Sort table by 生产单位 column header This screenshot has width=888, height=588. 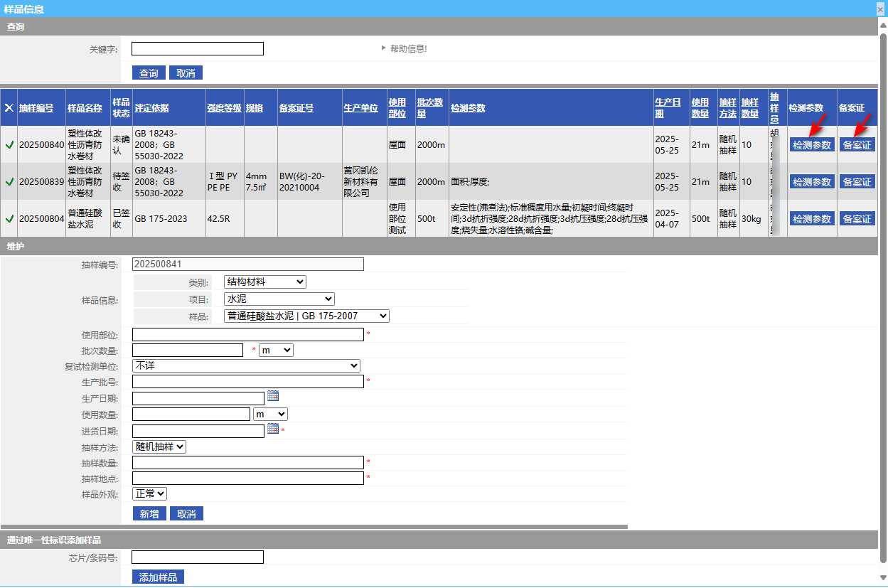[x=360, y=108]
